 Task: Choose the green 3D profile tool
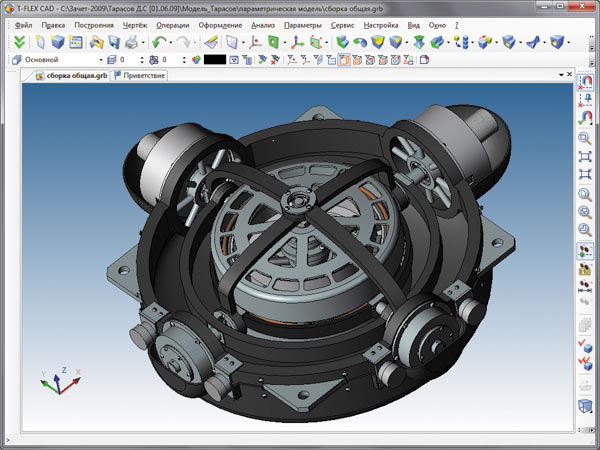(x=273, y=42)
